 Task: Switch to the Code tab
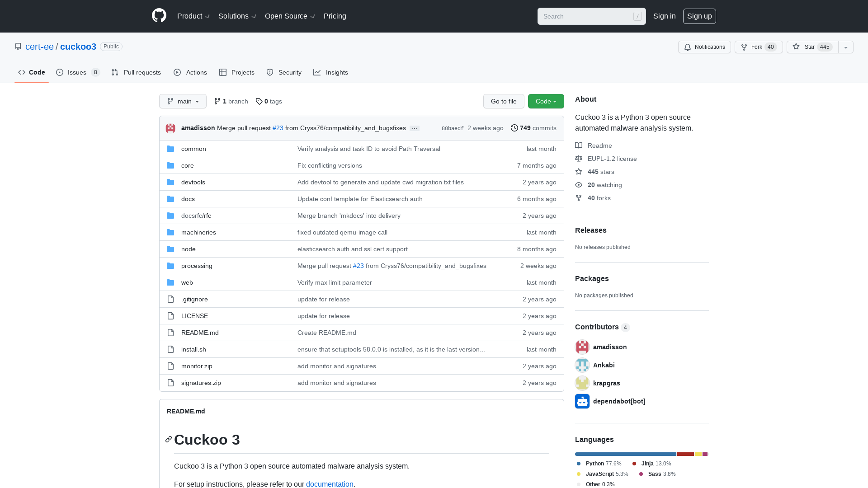[x=32, y=72]
